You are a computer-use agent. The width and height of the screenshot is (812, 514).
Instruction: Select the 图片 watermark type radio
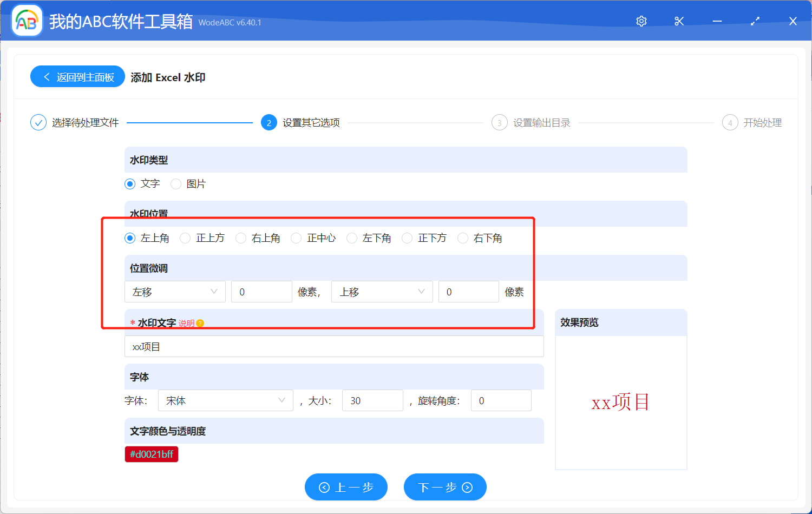pyautogui.click(x=175, y=184)
